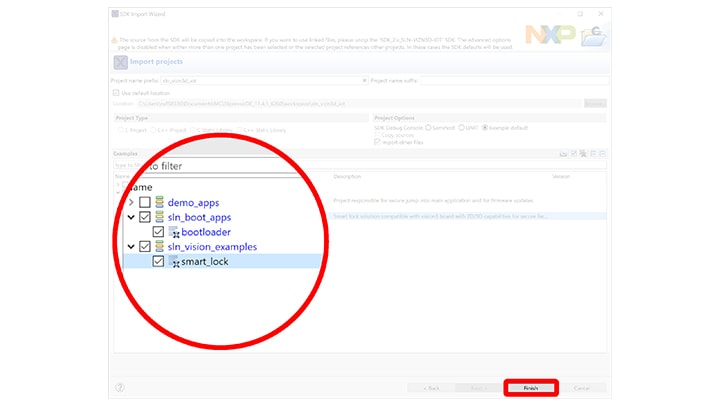The image size is (720, 405).
Task: Click the Finish button
Action: tap(531, 387)
